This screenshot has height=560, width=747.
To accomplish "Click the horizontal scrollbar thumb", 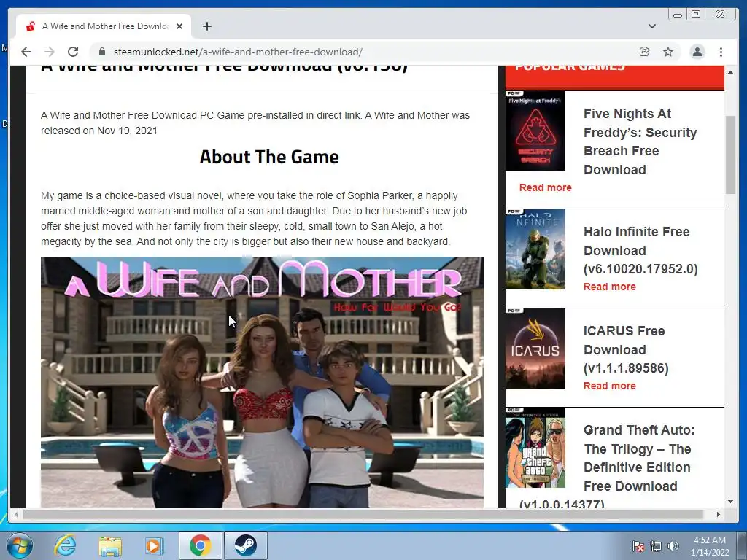I will (363, 514).
